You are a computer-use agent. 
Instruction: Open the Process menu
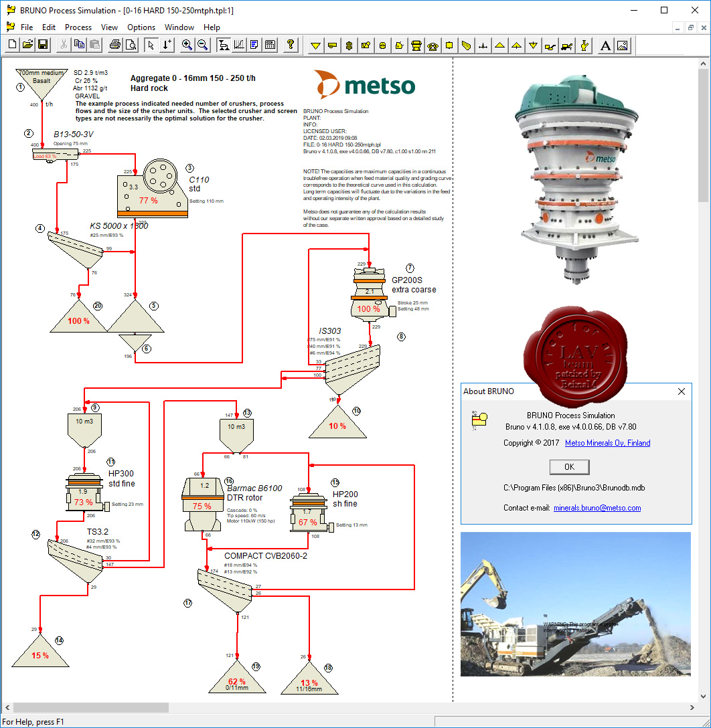[x=78, y=27]
